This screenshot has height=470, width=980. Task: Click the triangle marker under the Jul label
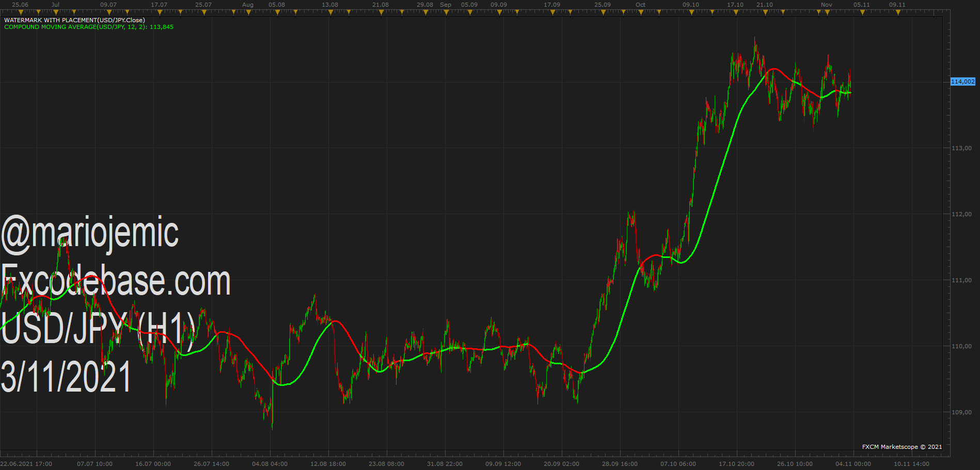click(56, 12)
